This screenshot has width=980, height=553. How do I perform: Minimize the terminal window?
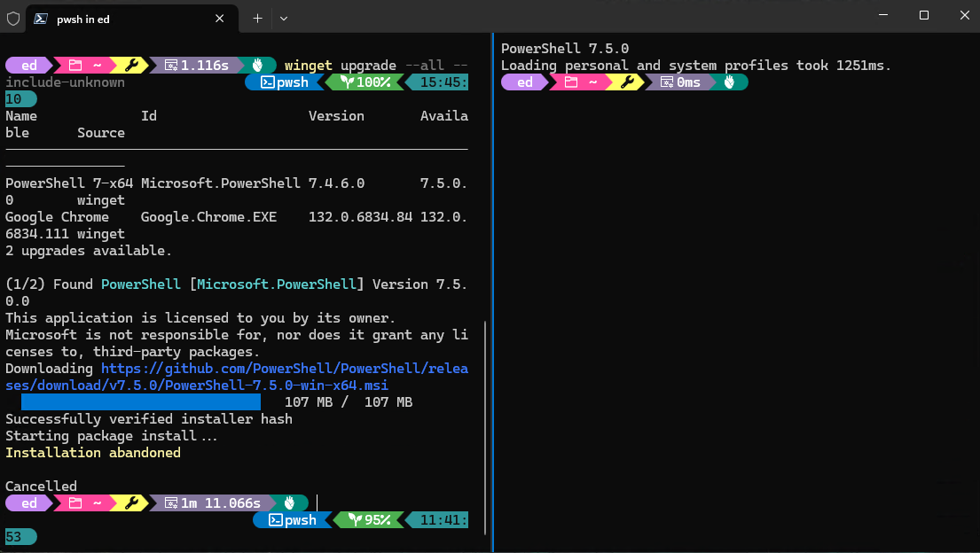click(x=883, y=16)
